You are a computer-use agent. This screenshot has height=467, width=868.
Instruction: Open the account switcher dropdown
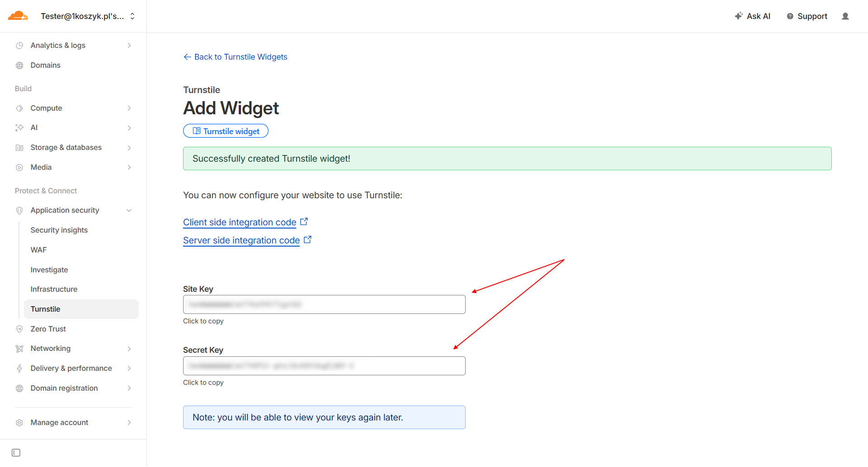[x=132, y=16]
